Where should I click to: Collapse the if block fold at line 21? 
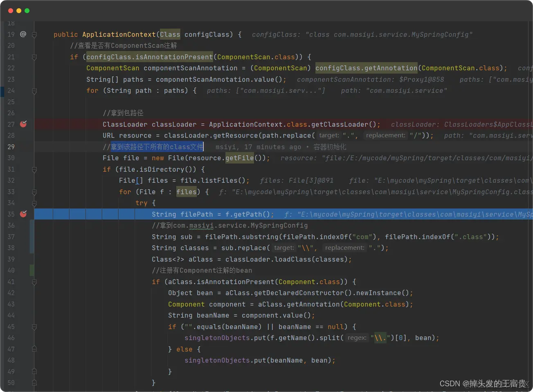[x=34, y=57]
